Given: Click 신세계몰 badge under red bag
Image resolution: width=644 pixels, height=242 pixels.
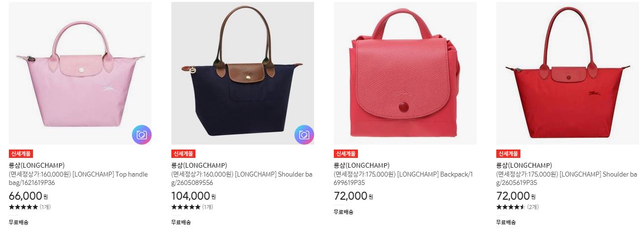Looking at the screenshot, I should [x=508, y=153].
